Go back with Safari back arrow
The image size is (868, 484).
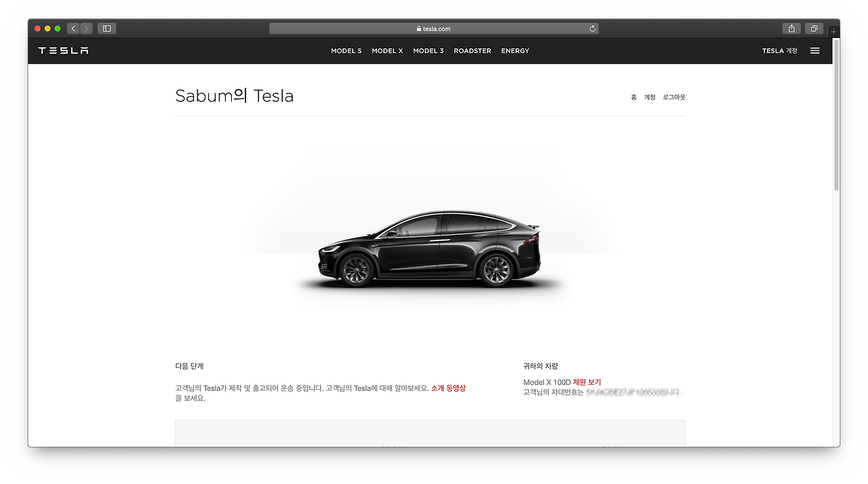(73, 29)
